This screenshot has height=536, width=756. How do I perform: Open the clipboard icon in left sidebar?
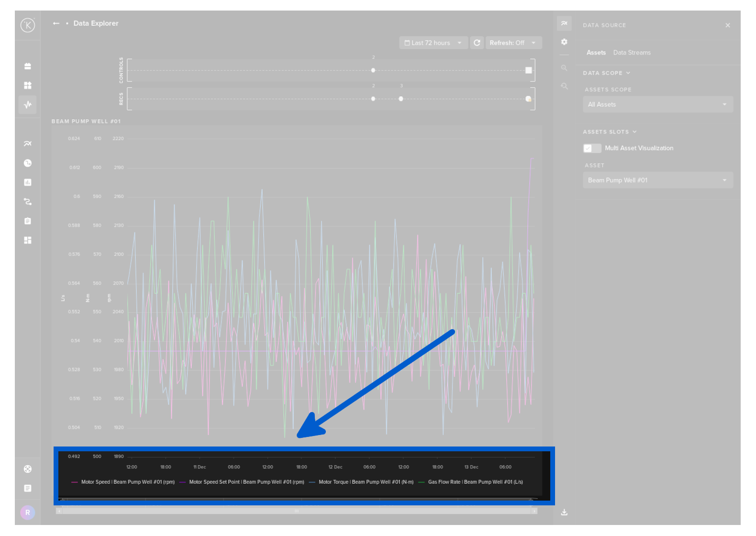[28, 221]
